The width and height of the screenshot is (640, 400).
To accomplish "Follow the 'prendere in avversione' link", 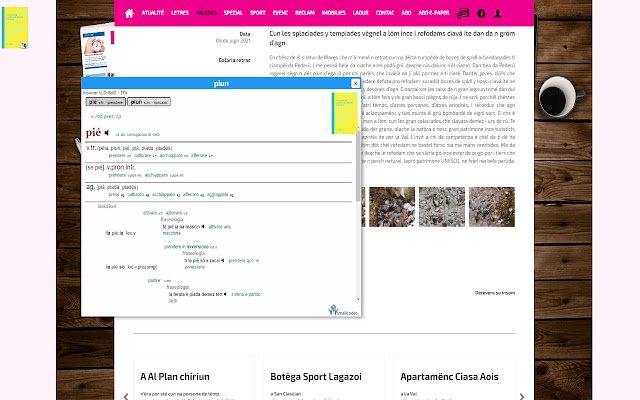I will point(187,247).
